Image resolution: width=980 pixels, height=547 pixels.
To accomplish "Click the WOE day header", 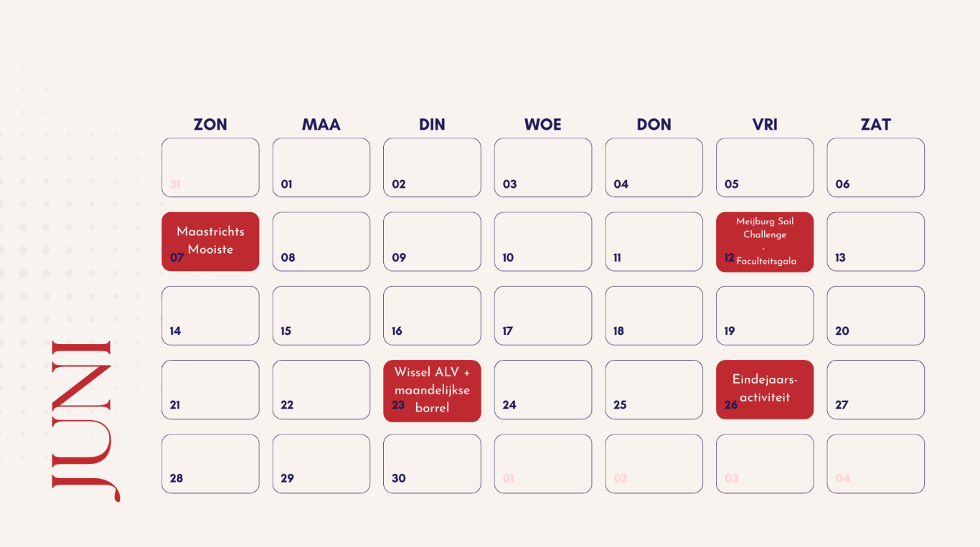I will point(543,125).
